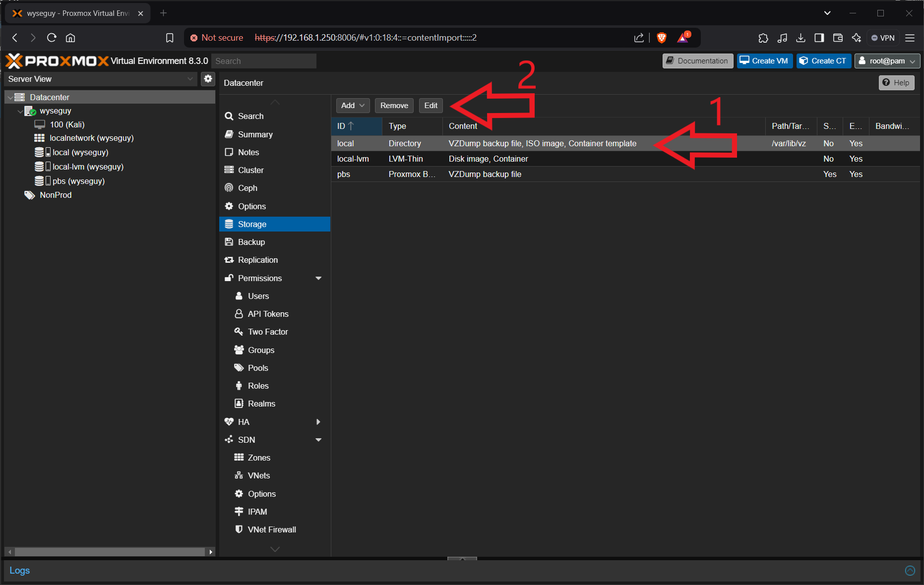The width and height of the screenshot is (924, 585).
Task: Open Brave Leo AI star icon
Action: 857,38
